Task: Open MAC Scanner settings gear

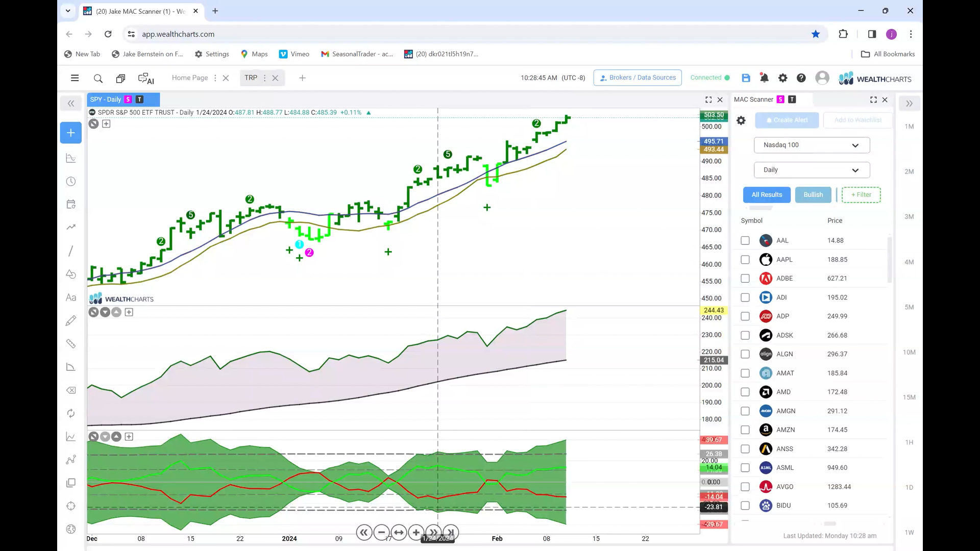Action: (x=741, y=120)
